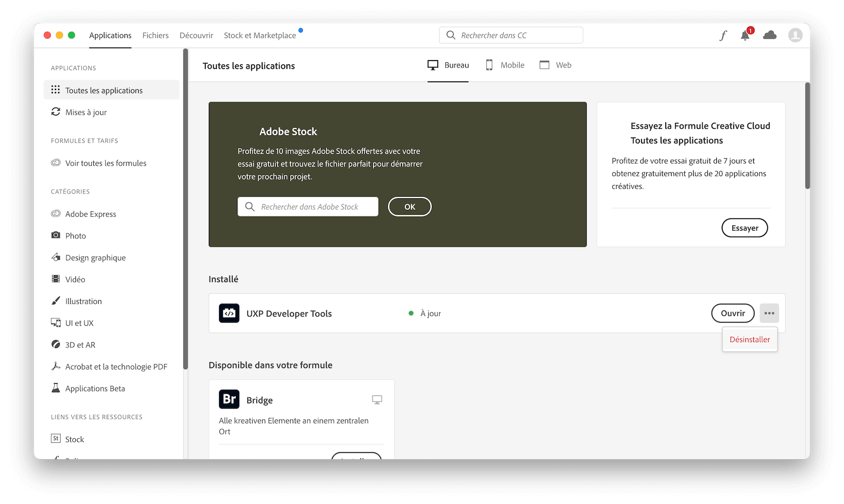Open the user account avatar
This screenshot has height=504, width=844.
coord(795,35)
